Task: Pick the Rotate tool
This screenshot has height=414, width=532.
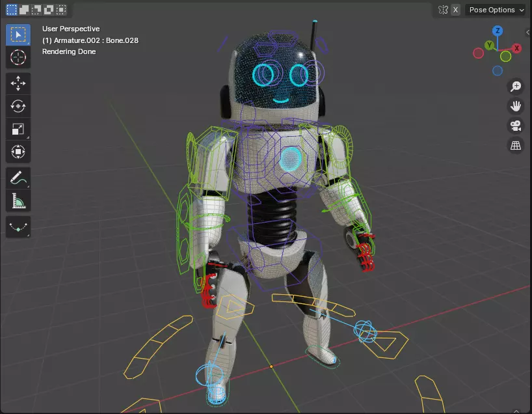Action: (x=18, y=106)
